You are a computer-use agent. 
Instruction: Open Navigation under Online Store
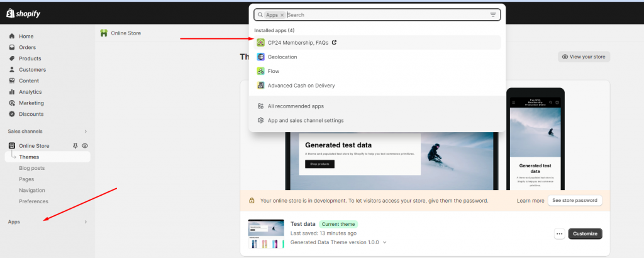32,190
